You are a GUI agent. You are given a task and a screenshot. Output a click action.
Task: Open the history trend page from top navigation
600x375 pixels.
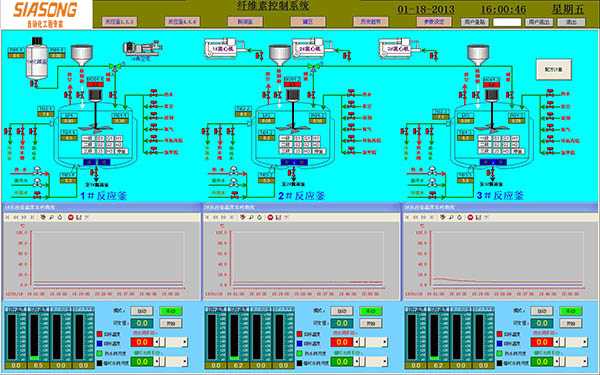point(371,22)
